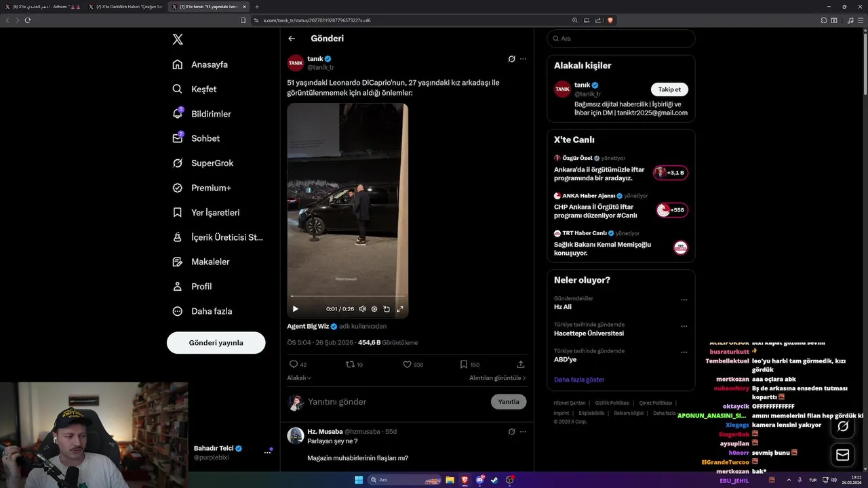
Task: Open Sohbet messages
Action: 196,138
